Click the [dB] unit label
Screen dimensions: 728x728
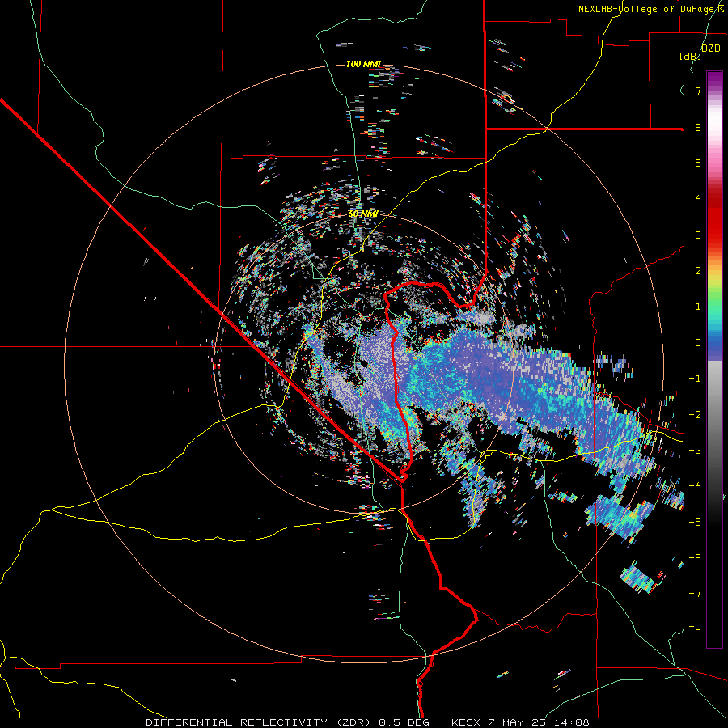[691, 56]
